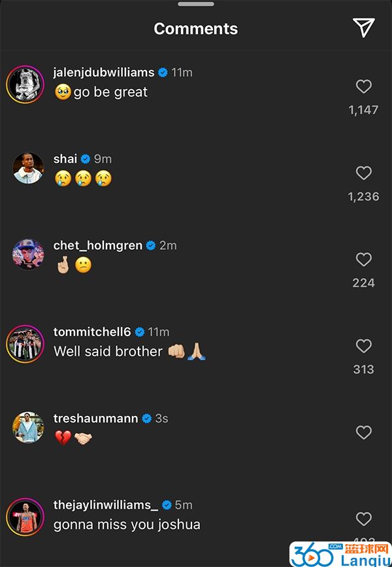Screen dimensions: 392x567
Task: Open shai's profile avatar
Action: pos(28,168)
